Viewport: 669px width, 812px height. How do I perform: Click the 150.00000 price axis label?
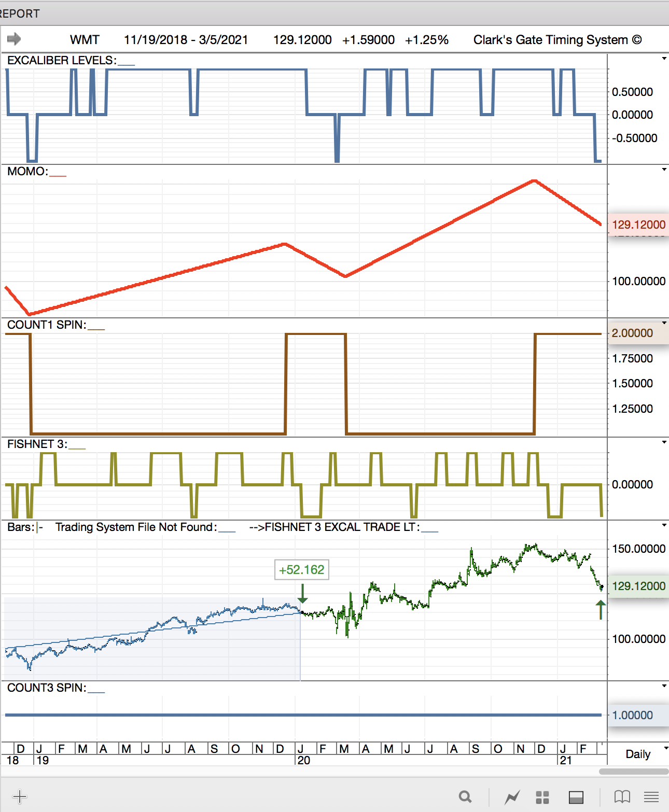point(638,549)
